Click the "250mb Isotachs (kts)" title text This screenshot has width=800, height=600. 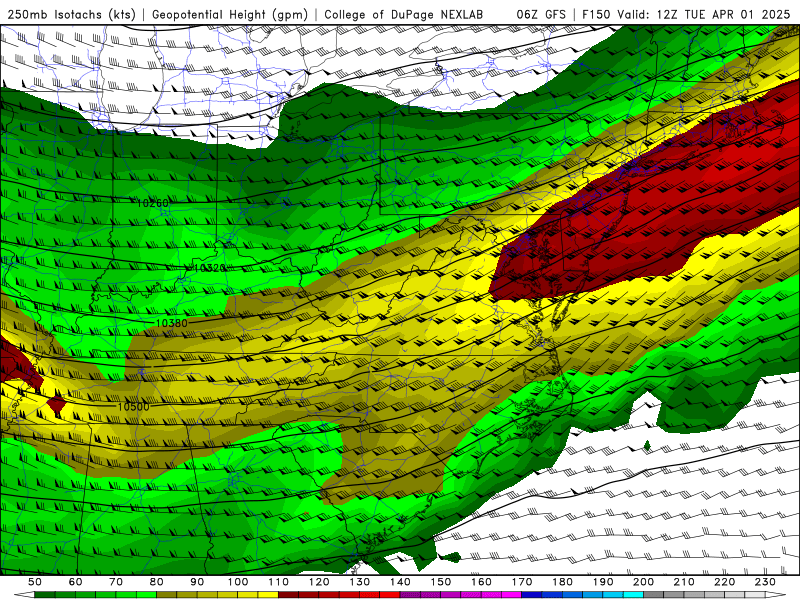tap(71, 14)
